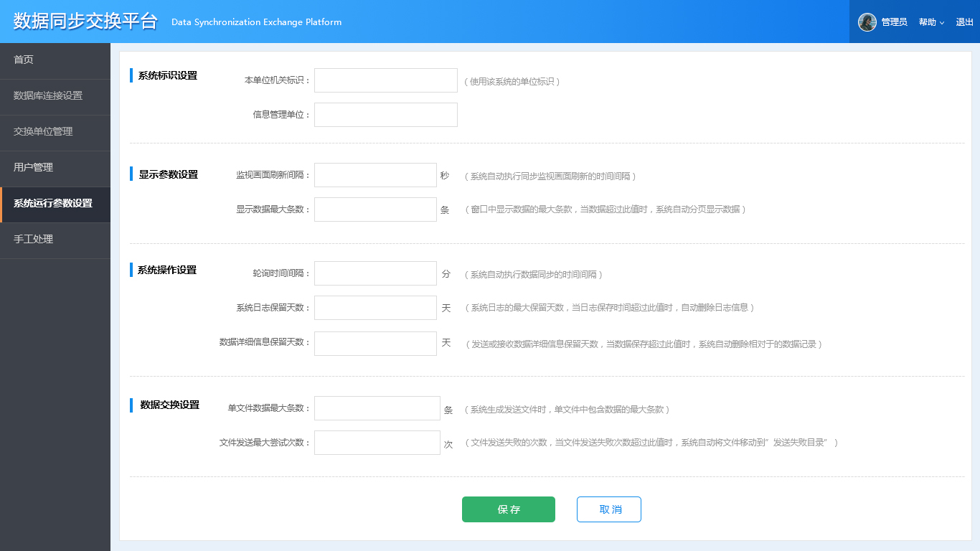Go to 首页 in the sidebar
Screen dimensions: 980x551
(x=55, y=61)
